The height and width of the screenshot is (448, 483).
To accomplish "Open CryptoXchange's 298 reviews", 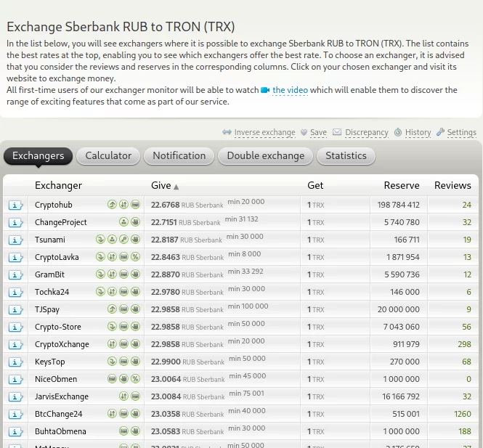I will coord(464,344).
